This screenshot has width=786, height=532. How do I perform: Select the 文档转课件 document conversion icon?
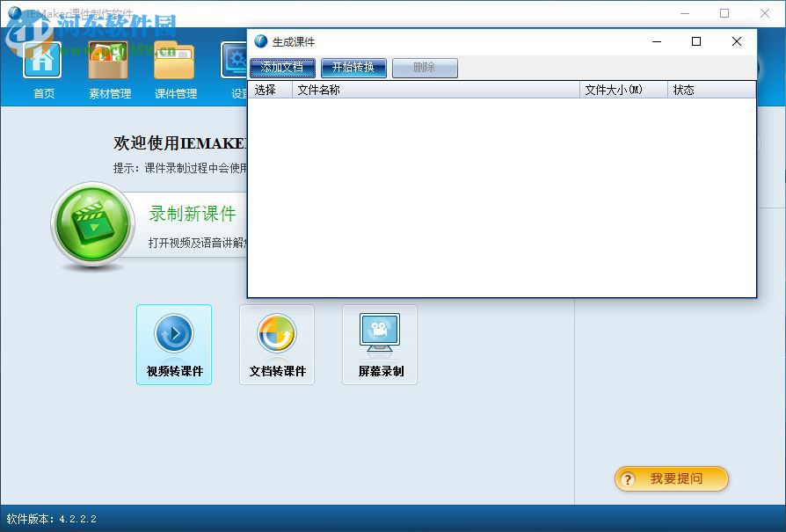pyautogui.click(x=277, y=344)
